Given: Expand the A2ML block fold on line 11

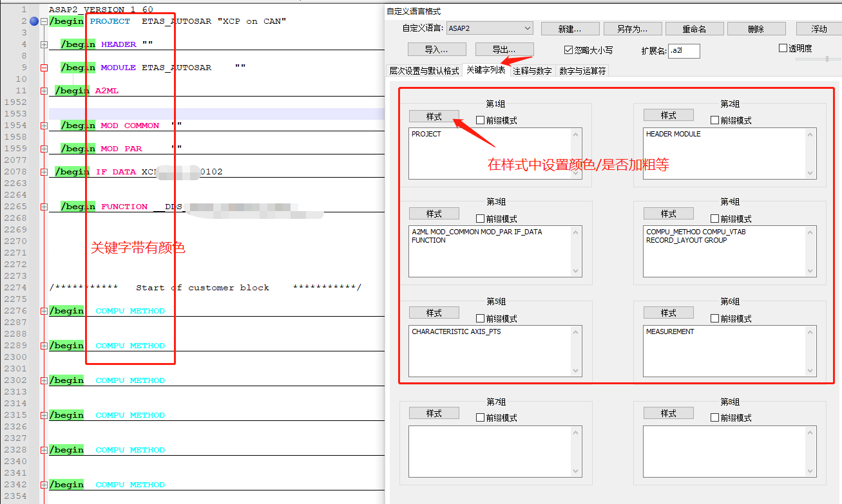Looking at the screenshot, I should [44, 91].
